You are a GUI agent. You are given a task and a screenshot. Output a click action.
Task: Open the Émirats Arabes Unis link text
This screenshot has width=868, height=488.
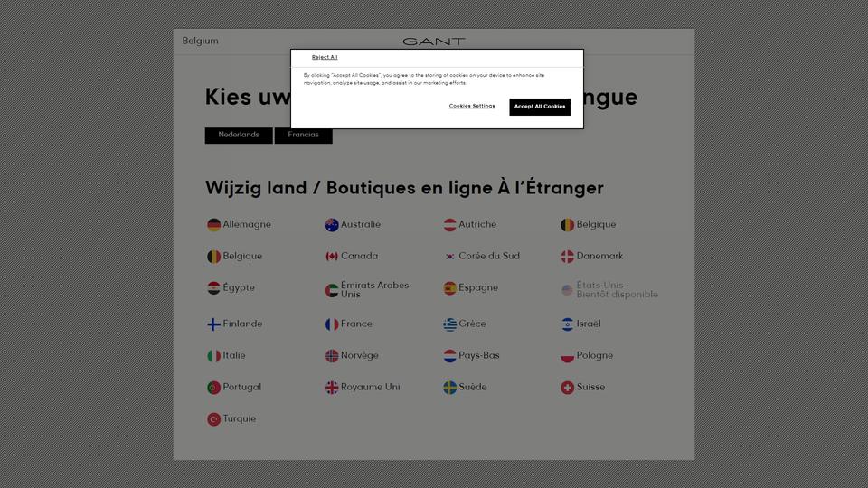tap(374, 290)
